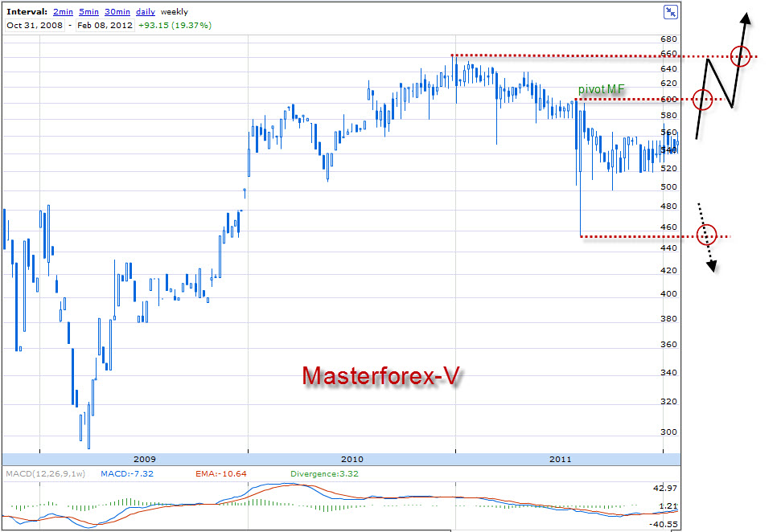Click the 2009 year label on time axis

click(145, 459)
